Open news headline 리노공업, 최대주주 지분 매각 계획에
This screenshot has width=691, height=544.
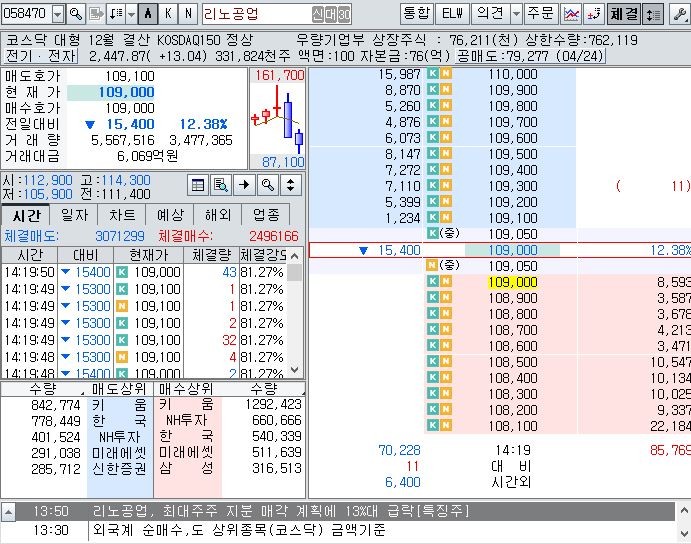coord(281,511)
